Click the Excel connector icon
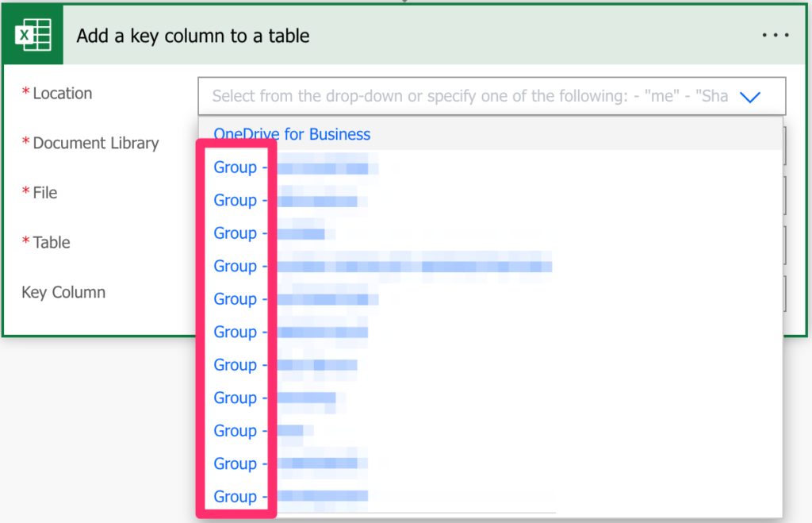 tap(33, 34)
